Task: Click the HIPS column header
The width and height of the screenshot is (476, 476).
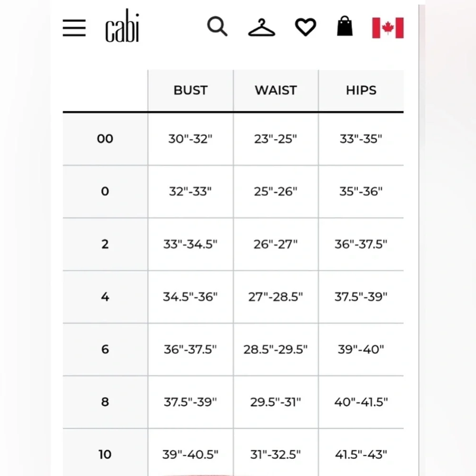Action: [361, 90]
